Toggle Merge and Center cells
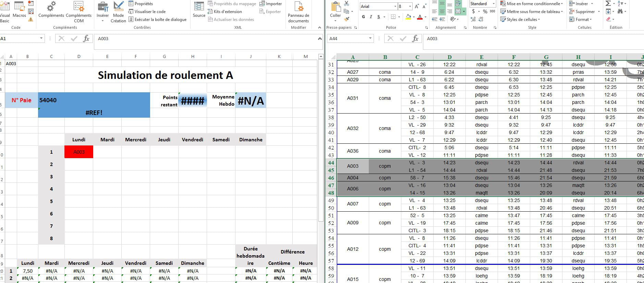 [x=458, y=11]
